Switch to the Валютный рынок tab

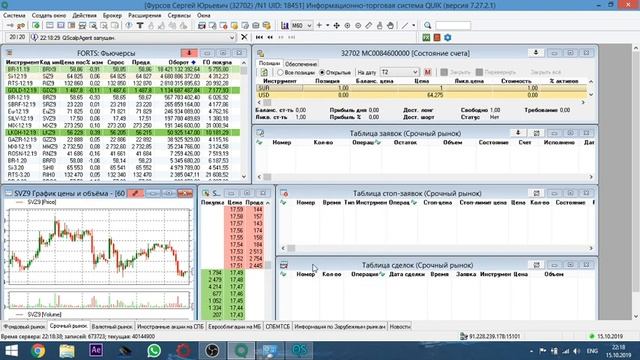(x=112, y=327)
